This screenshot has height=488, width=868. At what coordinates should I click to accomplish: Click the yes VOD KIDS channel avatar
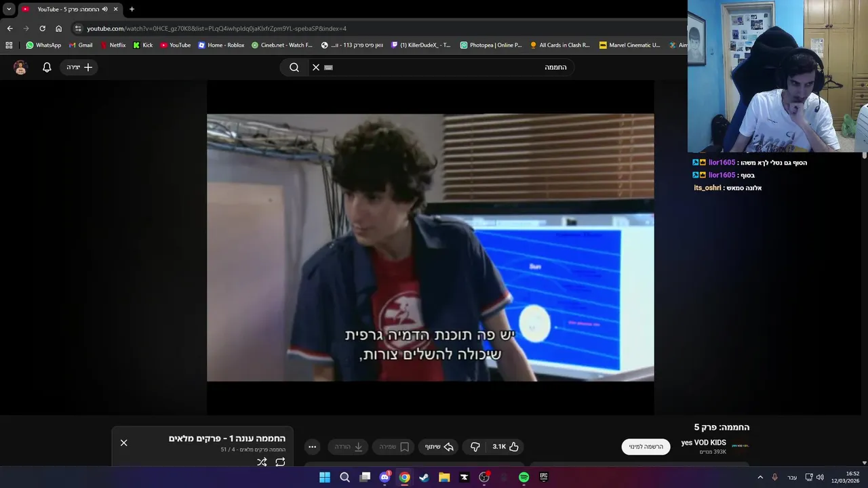[x=741, y=446]
